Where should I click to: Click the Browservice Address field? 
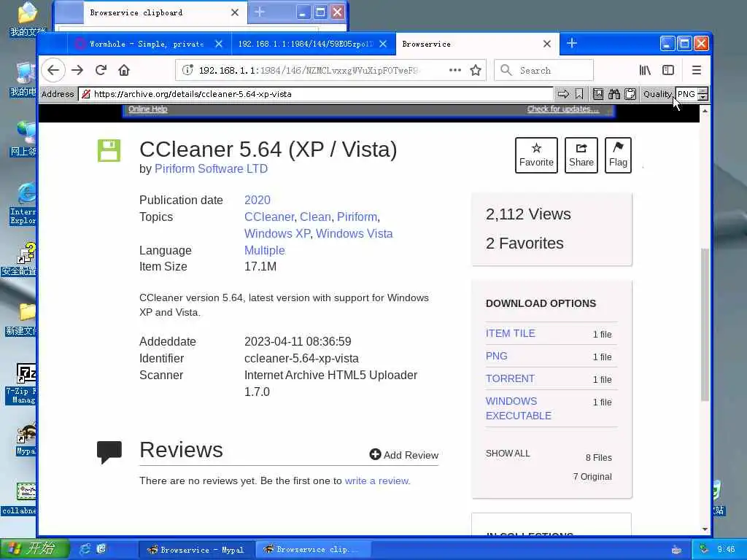315,94
